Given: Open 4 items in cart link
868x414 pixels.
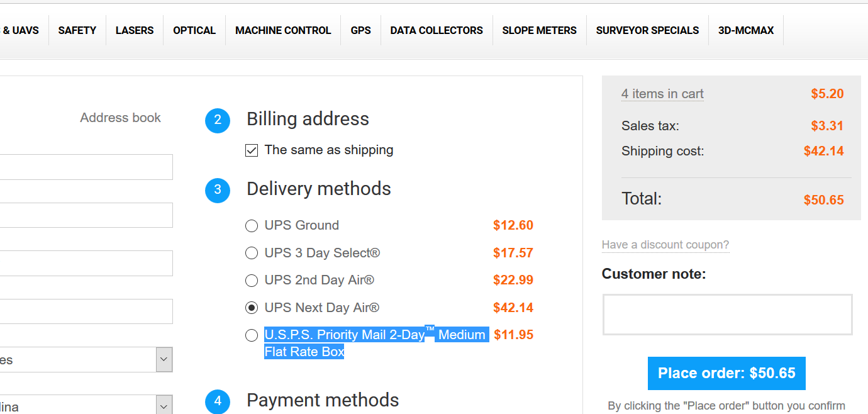Looking at the screenshot, I should (x=662, y=94).
